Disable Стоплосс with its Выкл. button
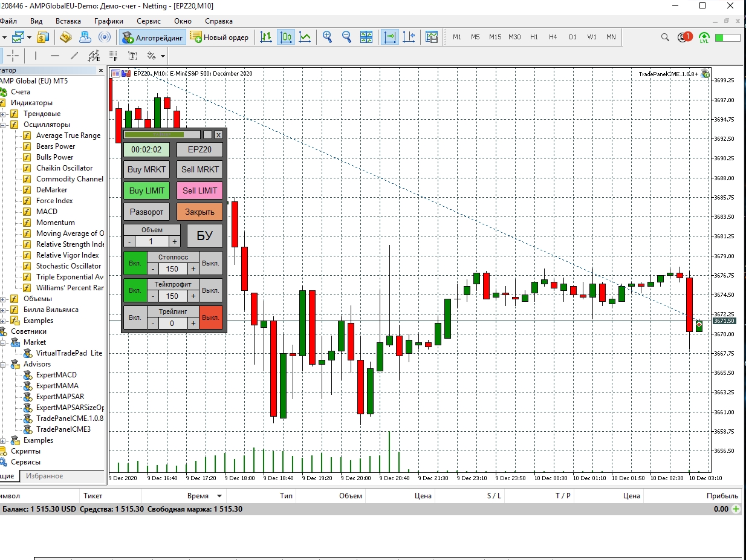Viewport: 746px width, 560px height. (210, 263)
